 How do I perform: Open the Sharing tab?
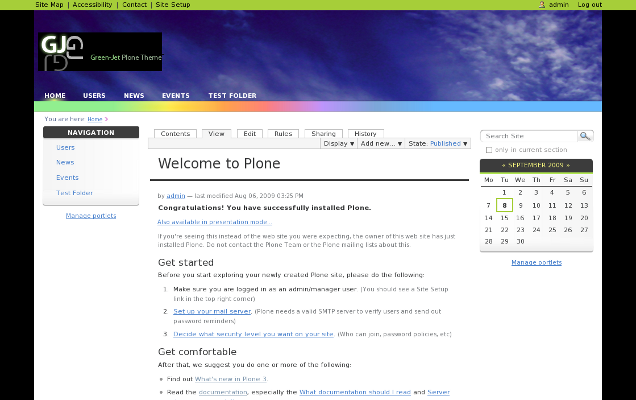coord(323,133)
